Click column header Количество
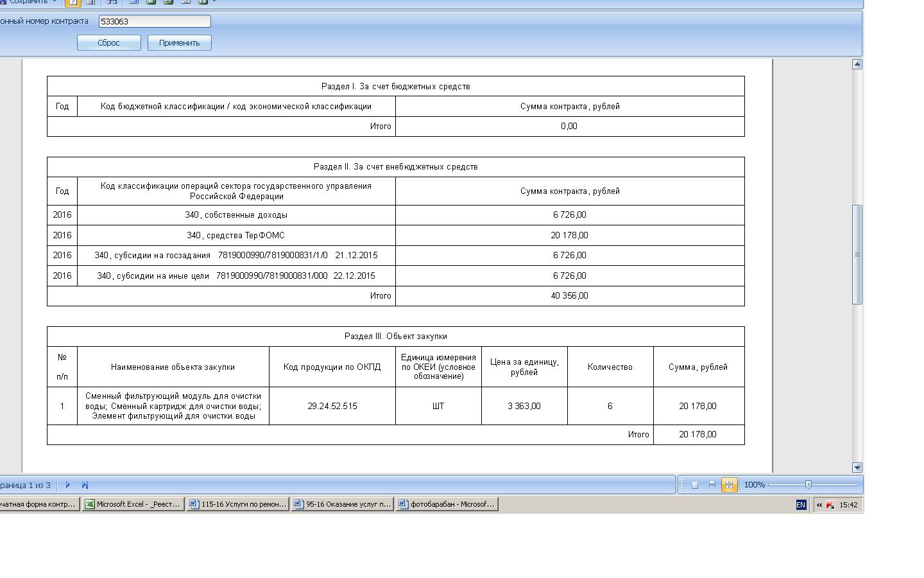Viewport: 924px width, 578px height. tap(610, 367)
